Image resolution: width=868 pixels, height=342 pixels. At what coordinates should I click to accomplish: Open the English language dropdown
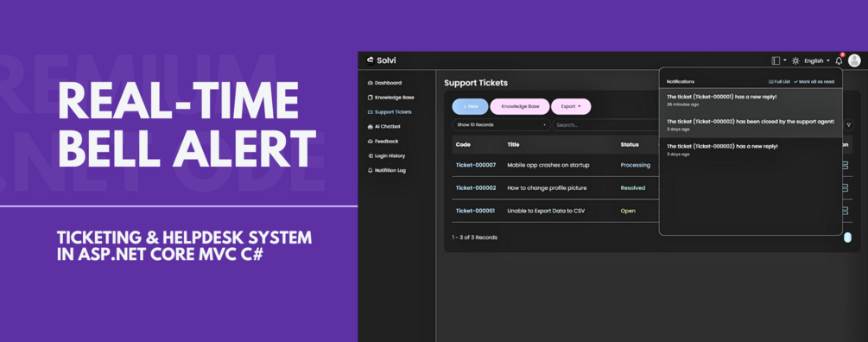coord(816,60)
